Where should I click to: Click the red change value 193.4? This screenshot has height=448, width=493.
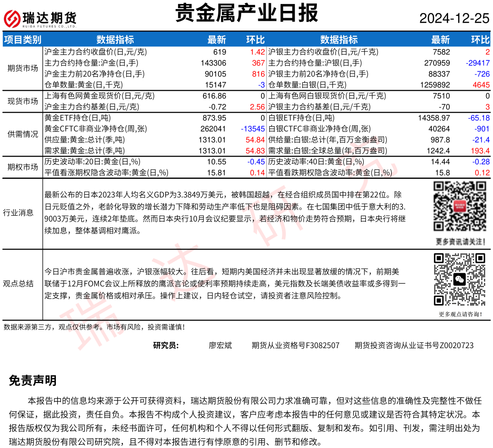point(480,151)
